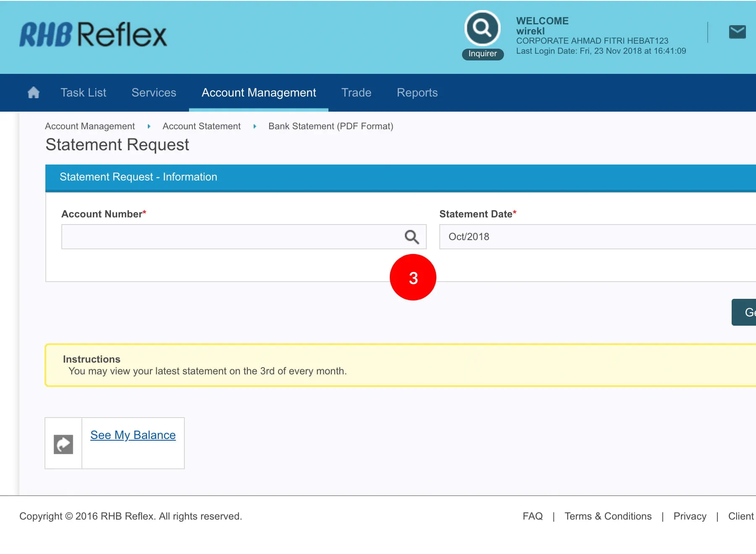Open the Statement Date dropdown
This screenshot has width=756, height=554.
coord(596,237)
